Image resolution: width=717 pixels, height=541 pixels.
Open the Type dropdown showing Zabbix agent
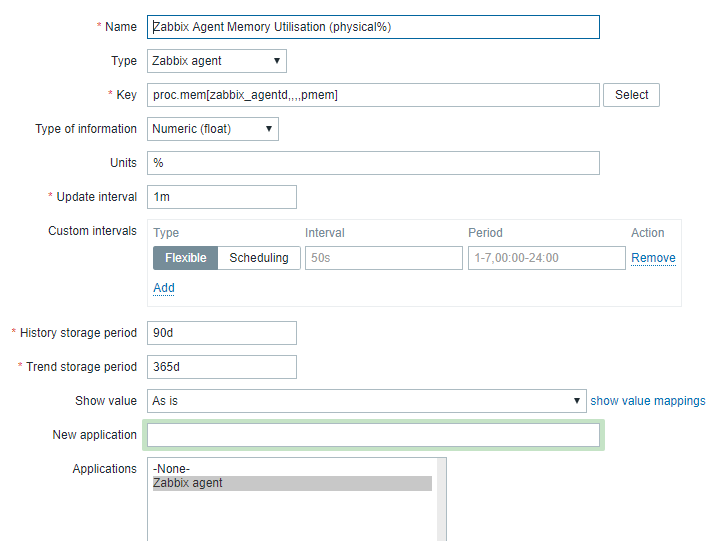tap(217, 61)
